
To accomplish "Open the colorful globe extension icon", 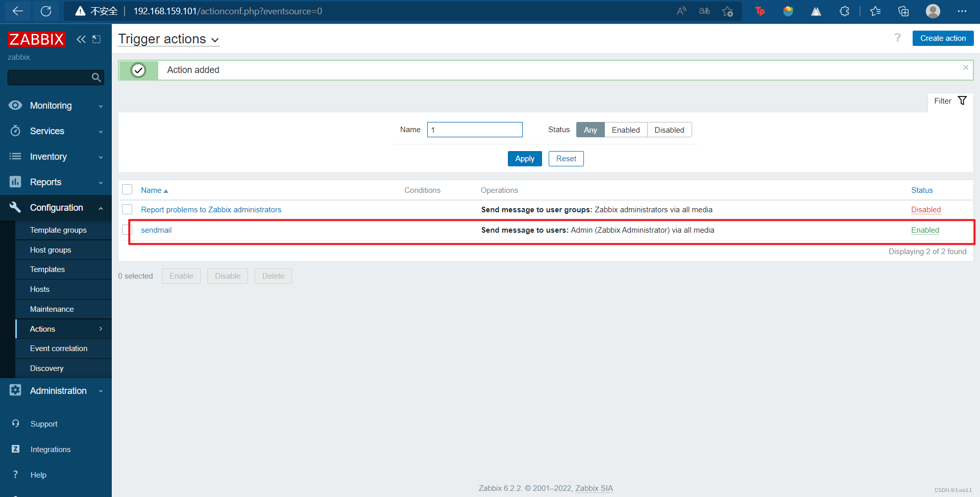I will pos(788,11).
